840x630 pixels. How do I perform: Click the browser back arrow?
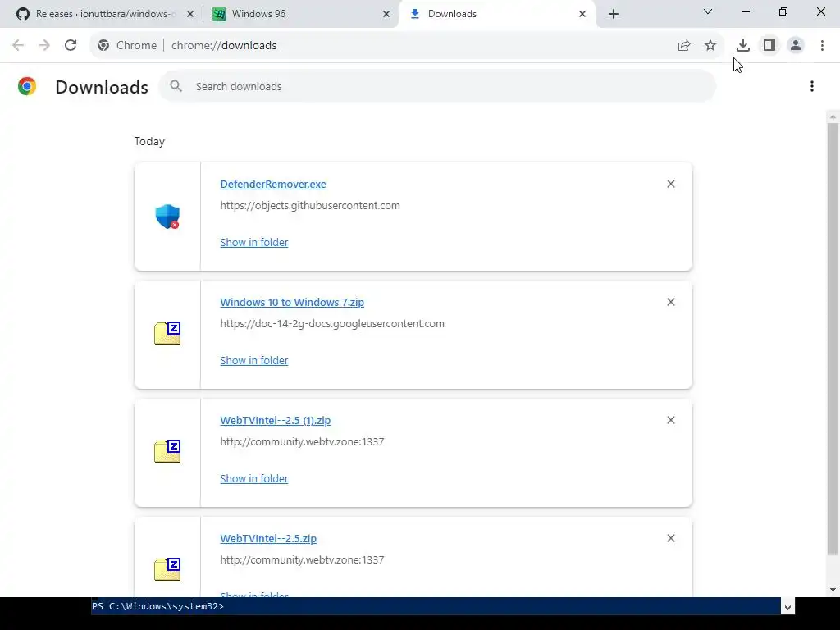tap(18, 46)
